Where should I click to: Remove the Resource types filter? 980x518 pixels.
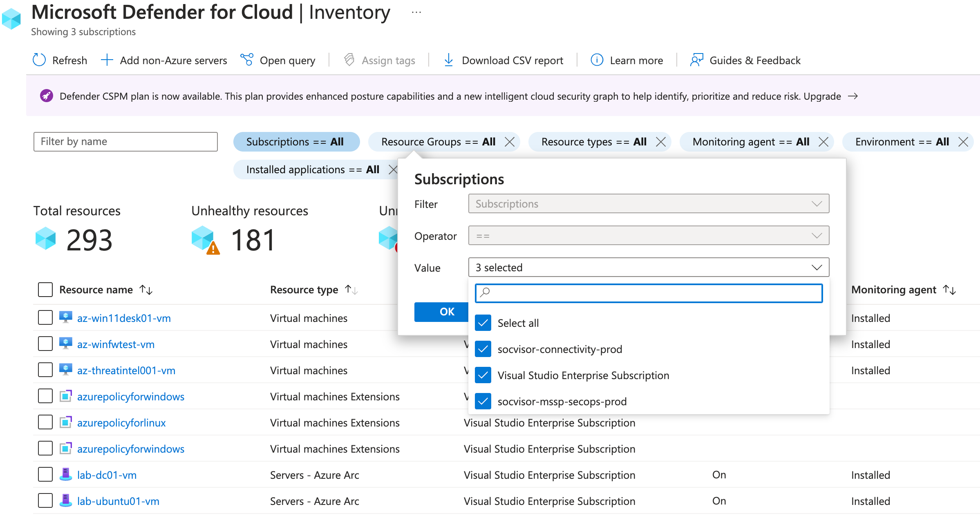point(661,142)
